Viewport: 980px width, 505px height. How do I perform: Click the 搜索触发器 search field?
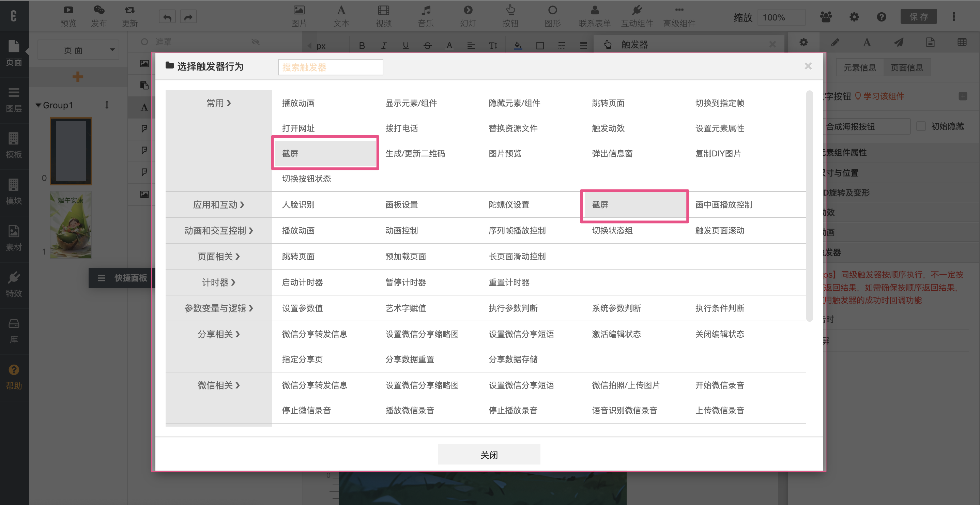(330, 67)
